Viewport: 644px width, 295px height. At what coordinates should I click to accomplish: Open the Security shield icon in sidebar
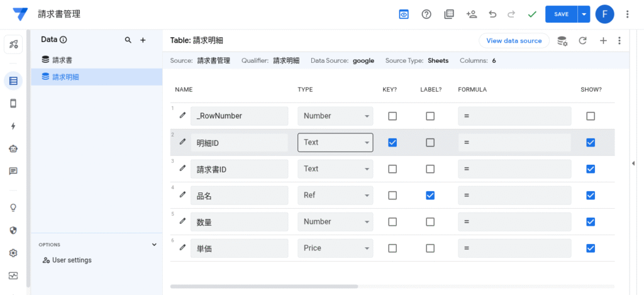pyautogui.click(x=13, y=230)
